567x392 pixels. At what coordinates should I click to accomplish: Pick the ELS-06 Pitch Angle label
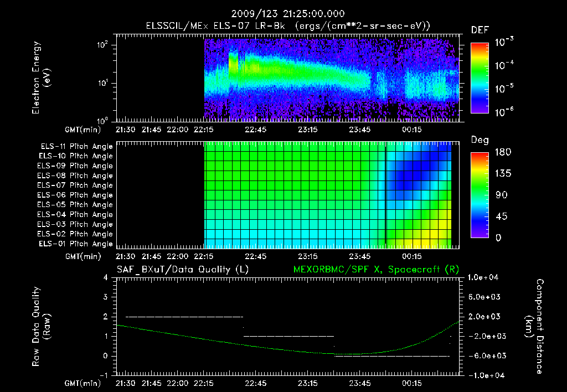pos(75,195)
